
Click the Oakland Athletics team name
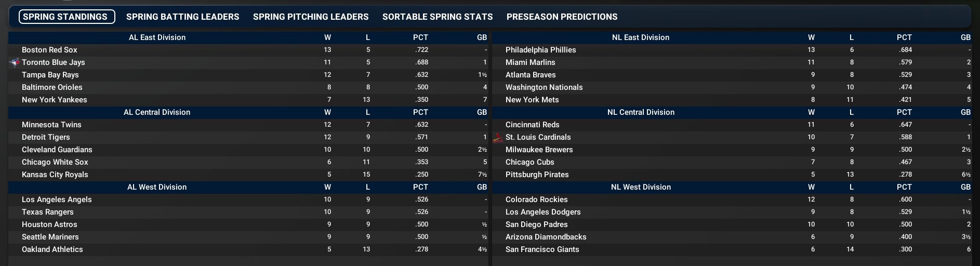[x=52, y=249]
